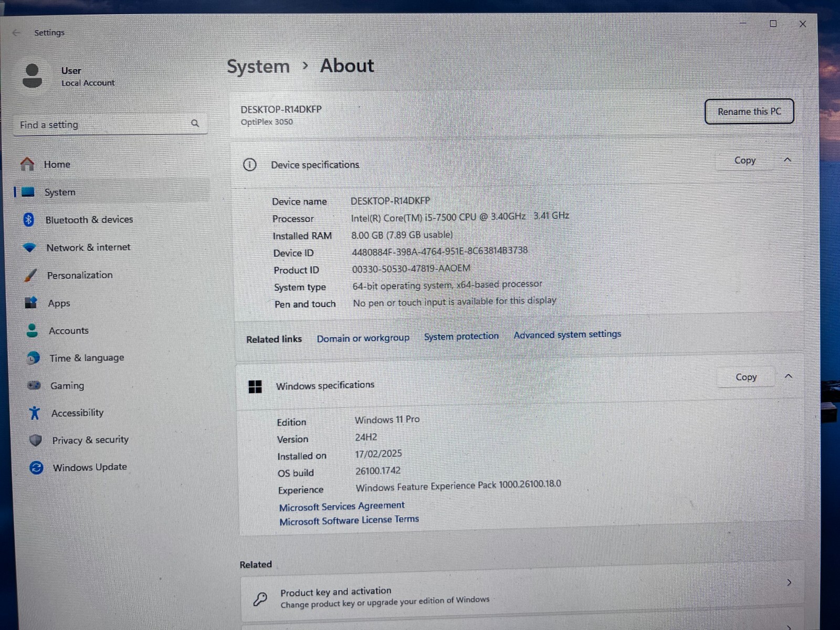Viewport: 840px width, 630px height.
Task: Click the Device ID value text
Action: point(439,251)
